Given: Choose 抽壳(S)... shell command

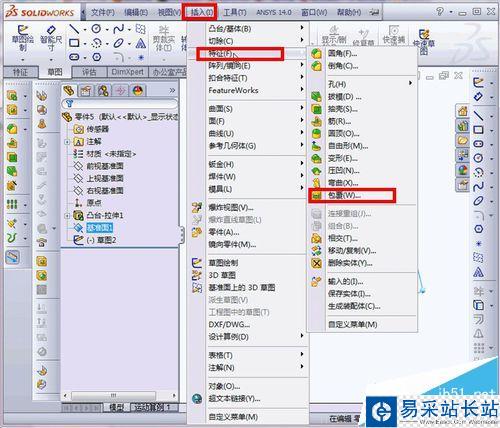Looking at the screenshot, I should [343, 109].
